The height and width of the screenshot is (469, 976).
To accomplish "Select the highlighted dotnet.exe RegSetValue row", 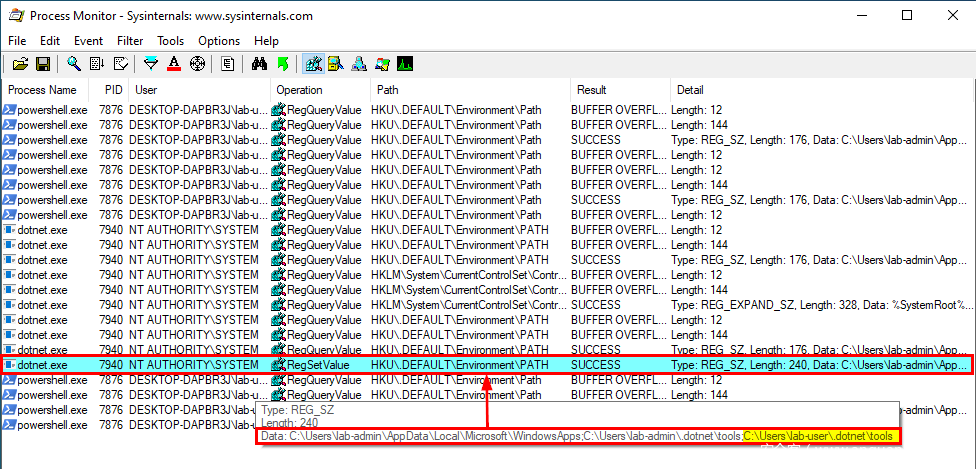I will 400,365.
